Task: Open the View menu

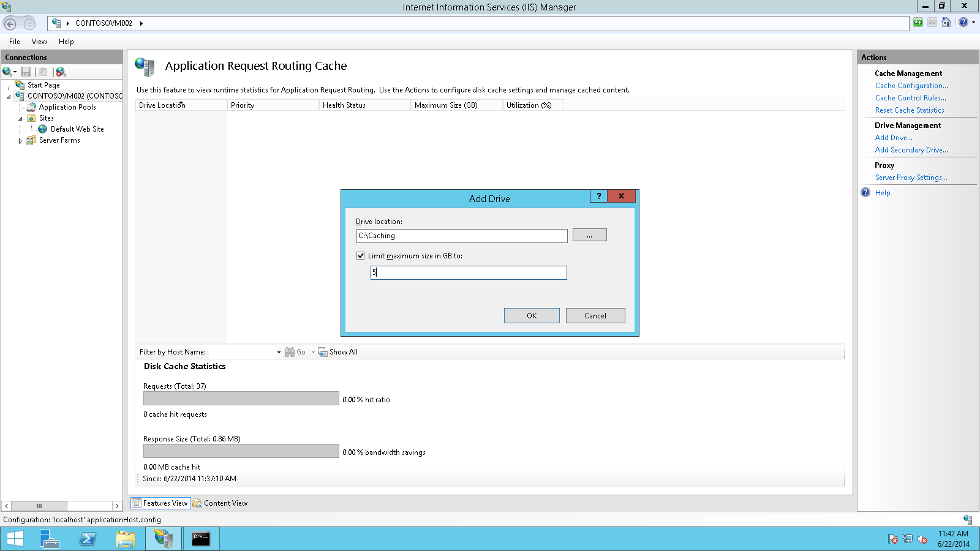Action: (x=39, y=42)
